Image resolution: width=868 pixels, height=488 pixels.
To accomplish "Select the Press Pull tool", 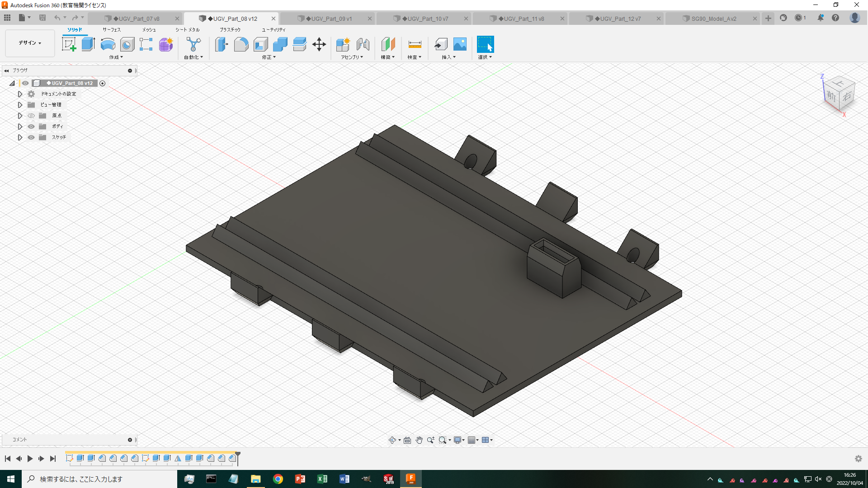I will (x=222, y=44).
